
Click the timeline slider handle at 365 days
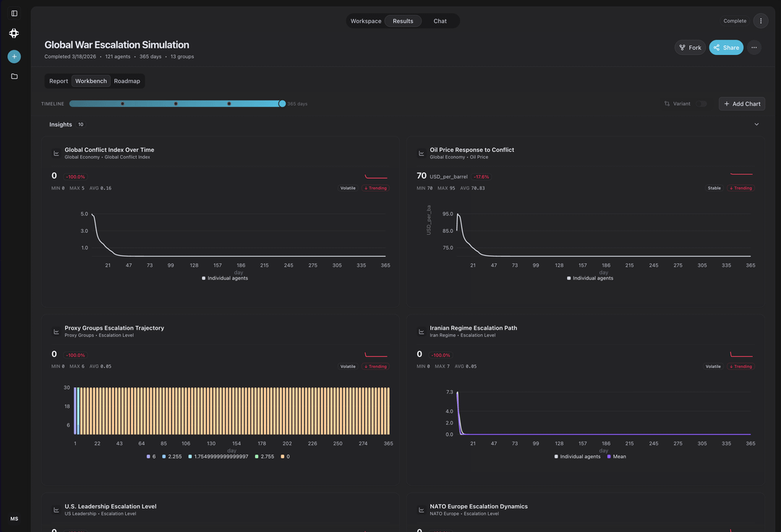tap(282, 104)
